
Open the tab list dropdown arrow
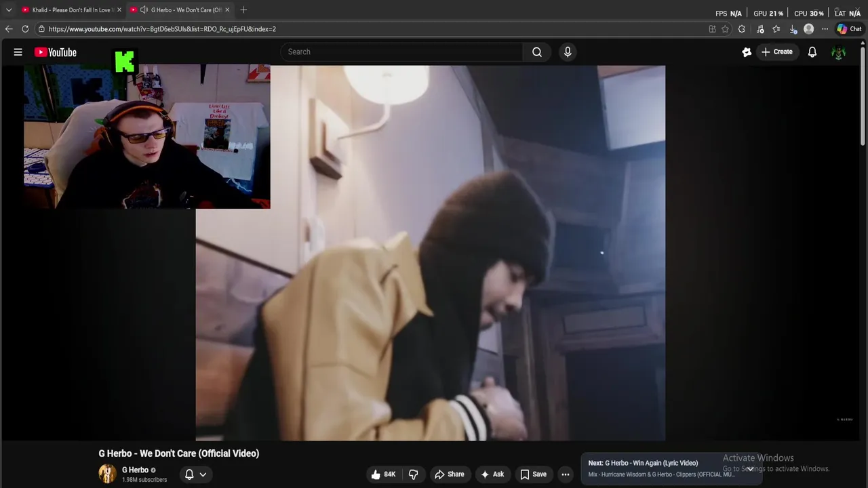coord(9,9)
